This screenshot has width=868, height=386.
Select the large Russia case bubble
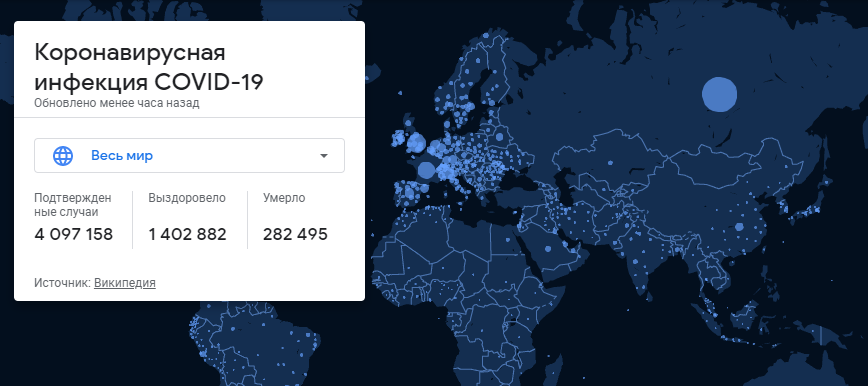click(x=719, y=94)
